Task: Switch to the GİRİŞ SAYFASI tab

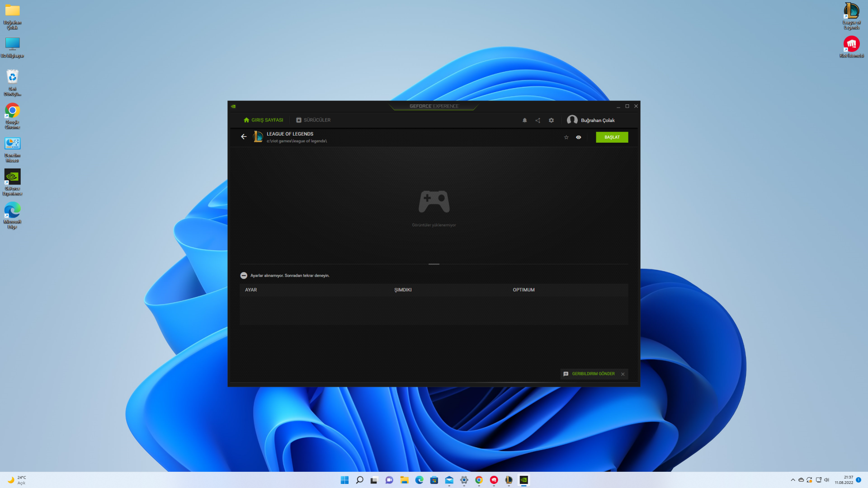Action: click(x=263, y=120)
